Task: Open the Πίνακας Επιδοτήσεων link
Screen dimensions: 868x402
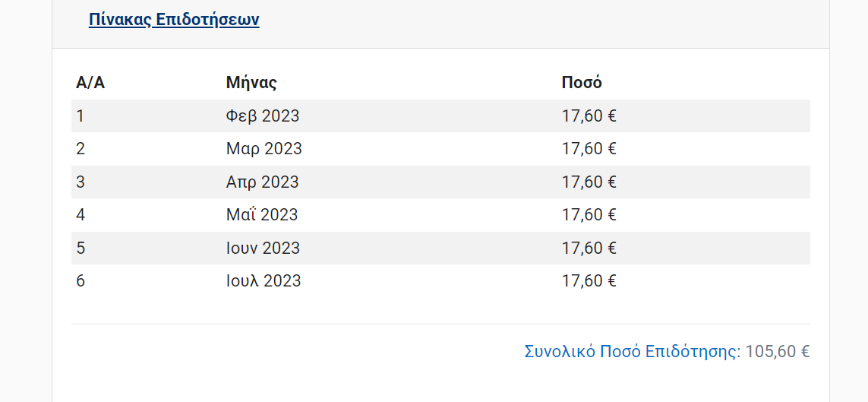Action: (x=174, y=20)
